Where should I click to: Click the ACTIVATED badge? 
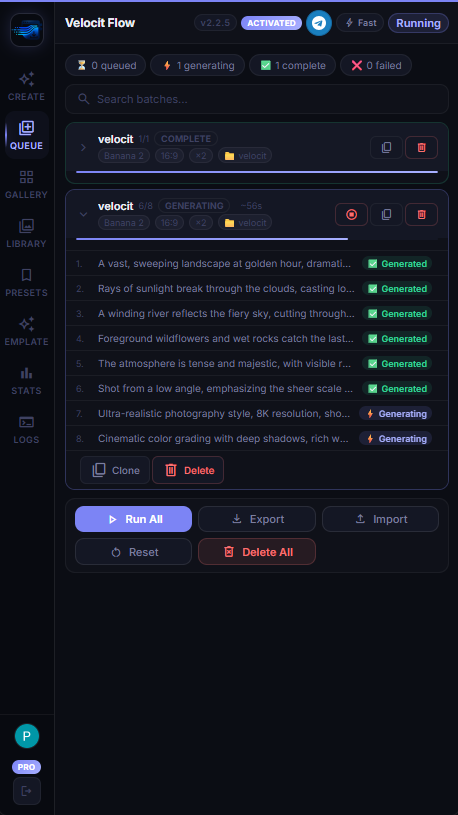[271, 23]
